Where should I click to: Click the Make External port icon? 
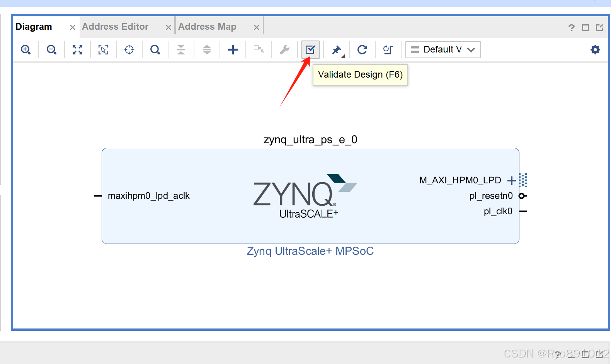pyautogui.click(x=259, y=49)
